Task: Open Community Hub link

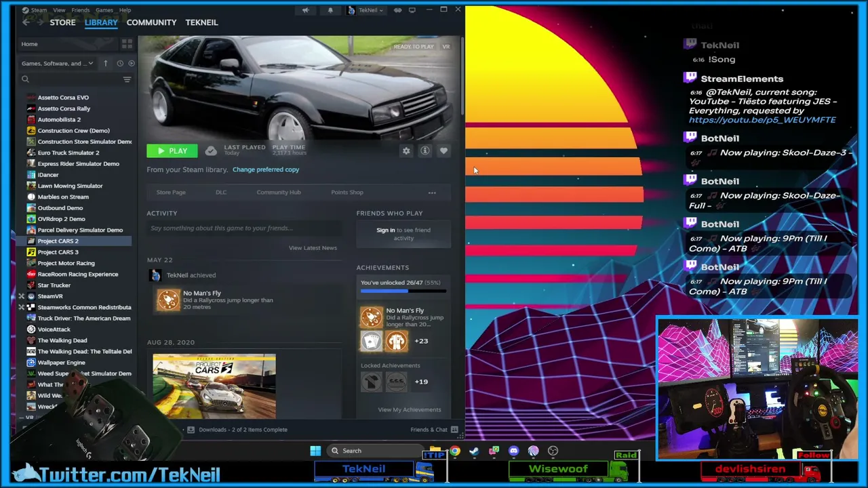Action: pyautogui.click(x=279, y=192)
